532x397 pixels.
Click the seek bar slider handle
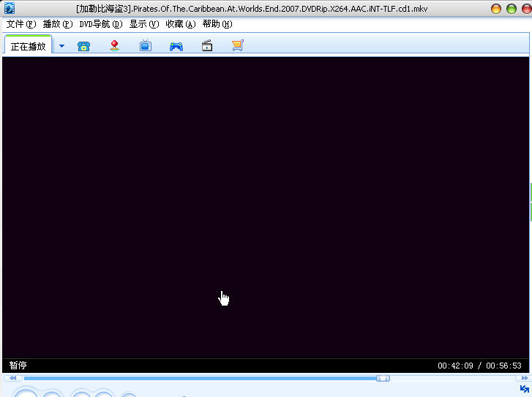point(383,378)
